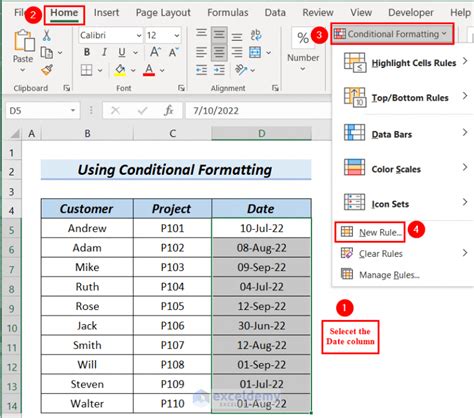The width and height of the screenshot is (474, 418).
Task: Click the Decrease Indent icon
Action: click(201, 70)
